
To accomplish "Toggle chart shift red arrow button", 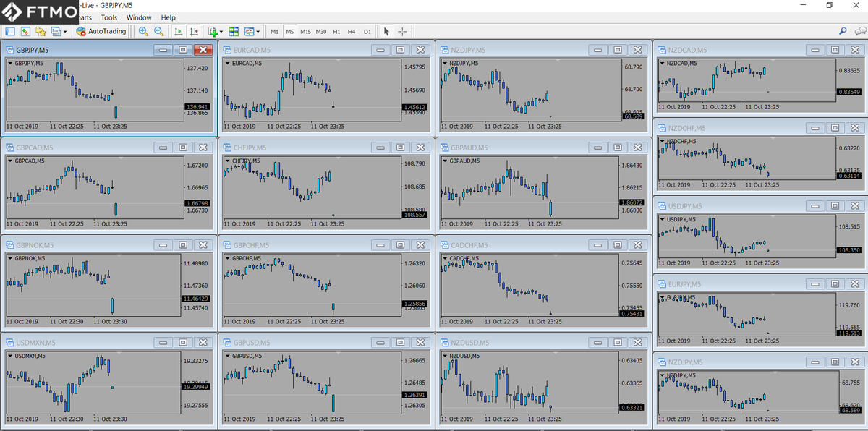I will [194, 31].
